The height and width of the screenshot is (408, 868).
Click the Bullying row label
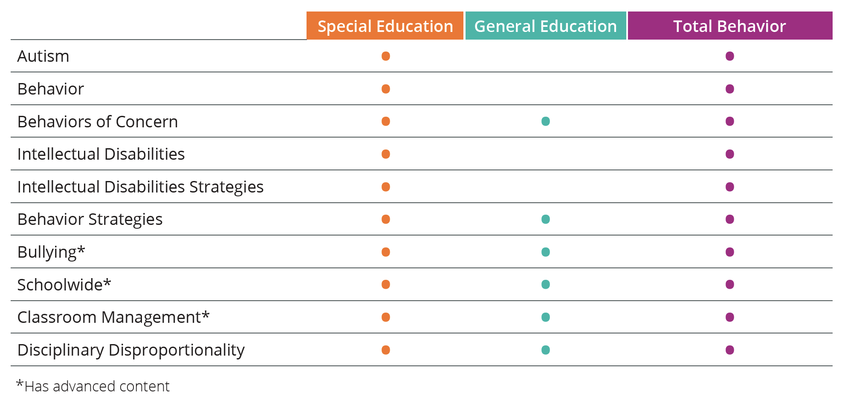tap(51, 252)
